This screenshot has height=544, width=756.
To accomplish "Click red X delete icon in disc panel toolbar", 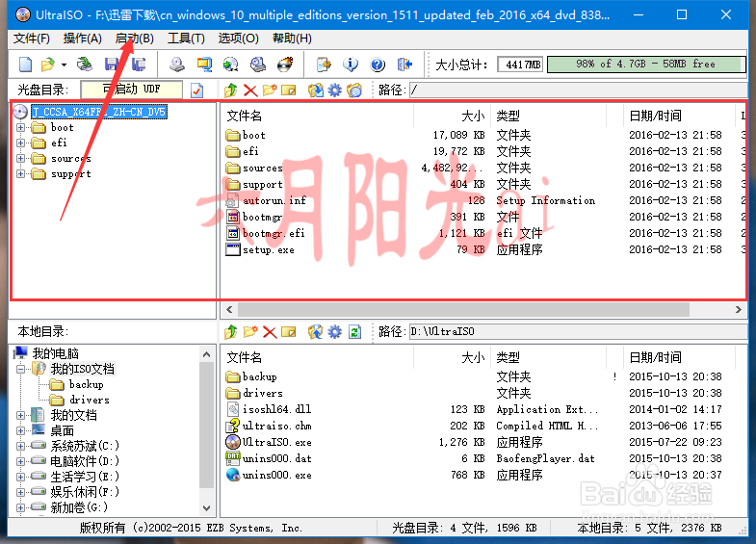I will tap(250, 91).
